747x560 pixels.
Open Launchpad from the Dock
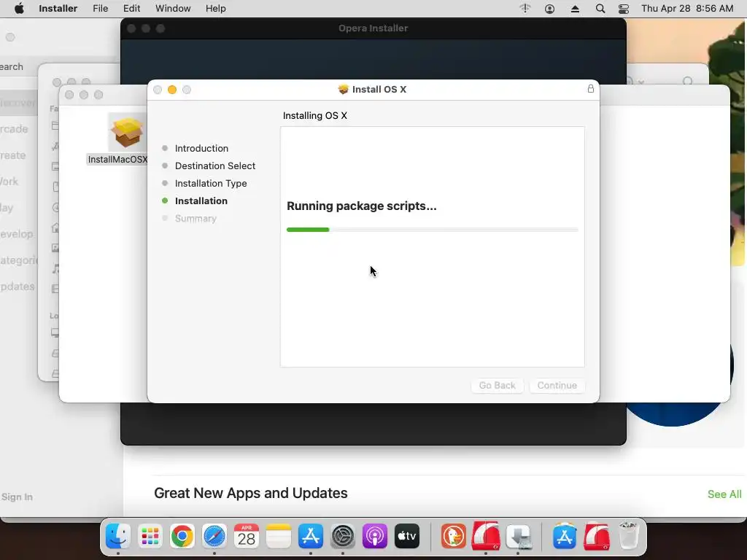(150, 536)
